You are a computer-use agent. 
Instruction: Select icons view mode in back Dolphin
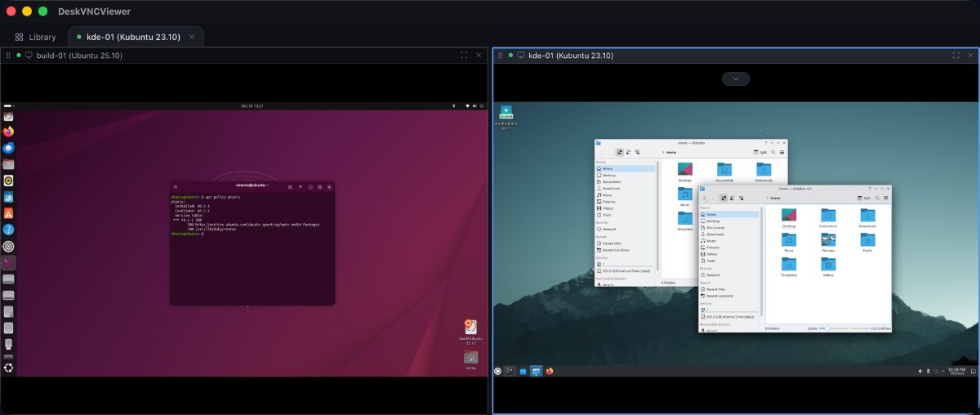(620, 152)
